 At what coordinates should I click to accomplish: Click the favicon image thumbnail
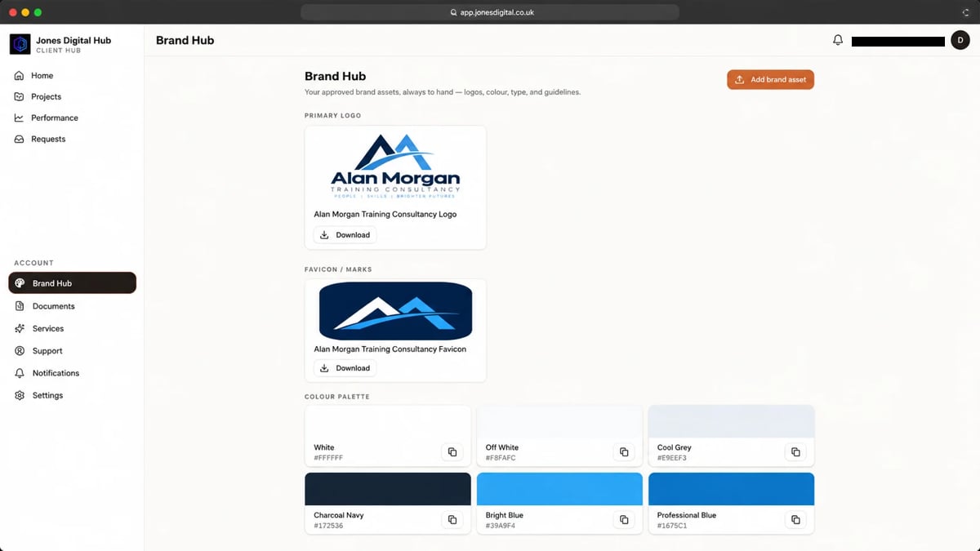click(395, 311)
